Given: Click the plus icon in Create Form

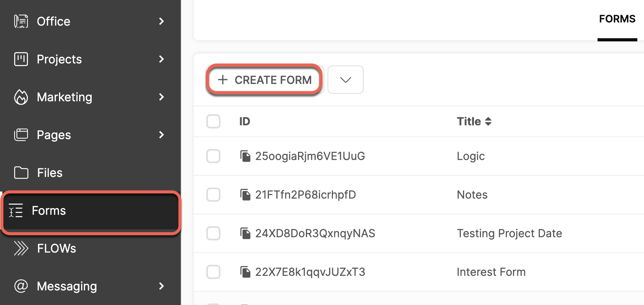Looking at the screenshot, I should point(223,80).
